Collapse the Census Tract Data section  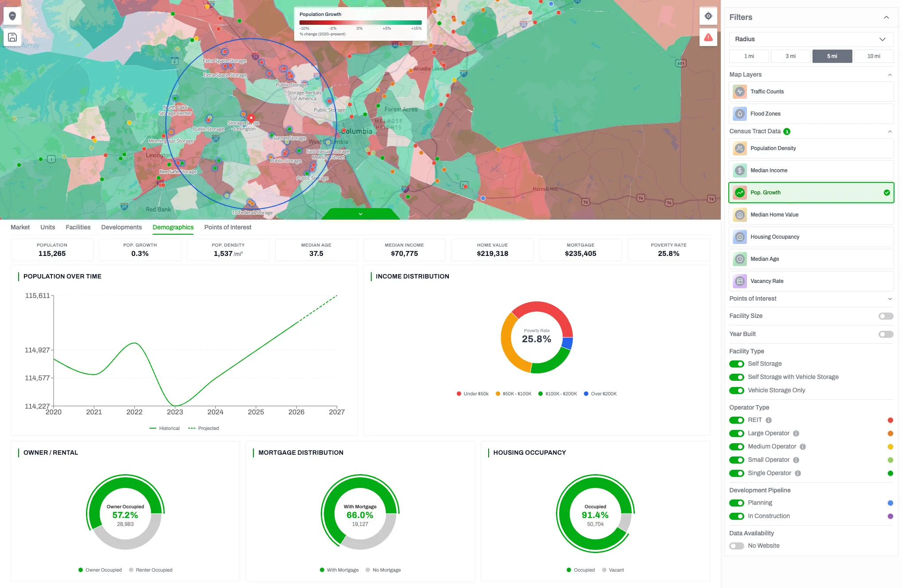coord(890,132)
